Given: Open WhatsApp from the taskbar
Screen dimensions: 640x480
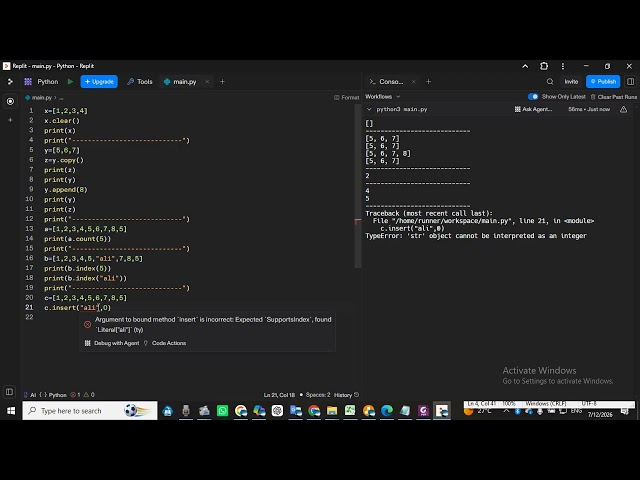Looking at the screenshot, I should point(222,411).
